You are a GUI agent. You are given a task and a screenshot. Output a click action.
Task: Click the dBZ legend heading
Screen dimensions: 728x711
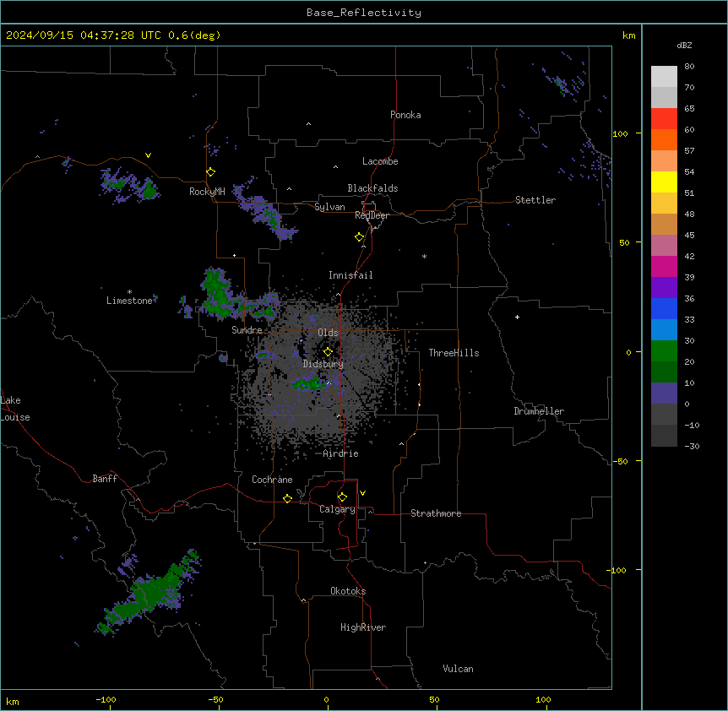(x=684, y=45)
